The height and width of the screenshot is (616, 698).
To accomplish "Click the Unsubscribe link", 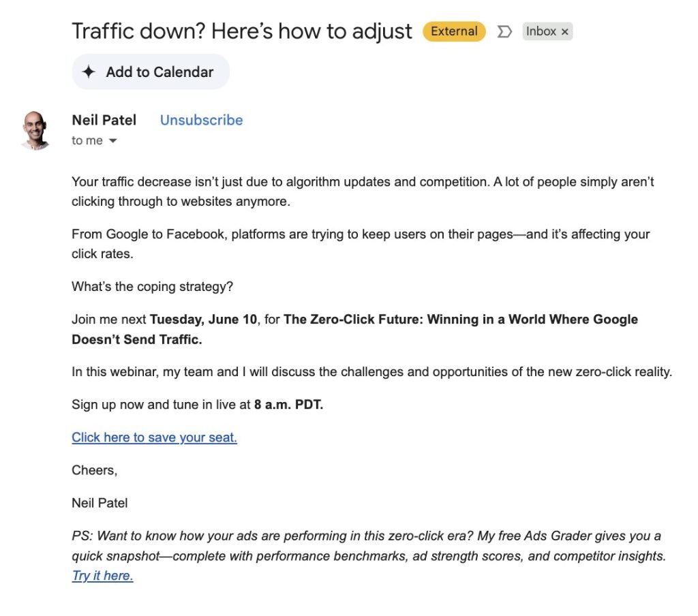I will [x=201, y=120].
